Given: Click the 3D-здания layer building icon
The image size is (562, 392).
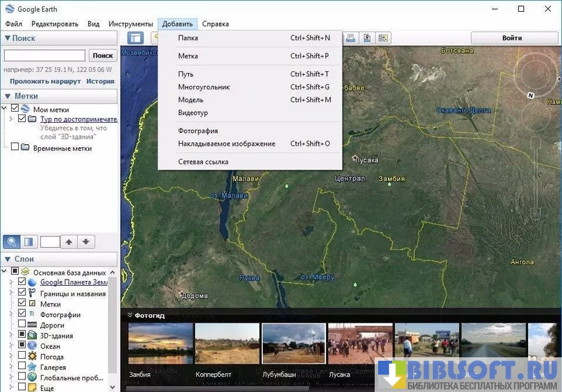Looking at the screenshot, I should 32,336.
